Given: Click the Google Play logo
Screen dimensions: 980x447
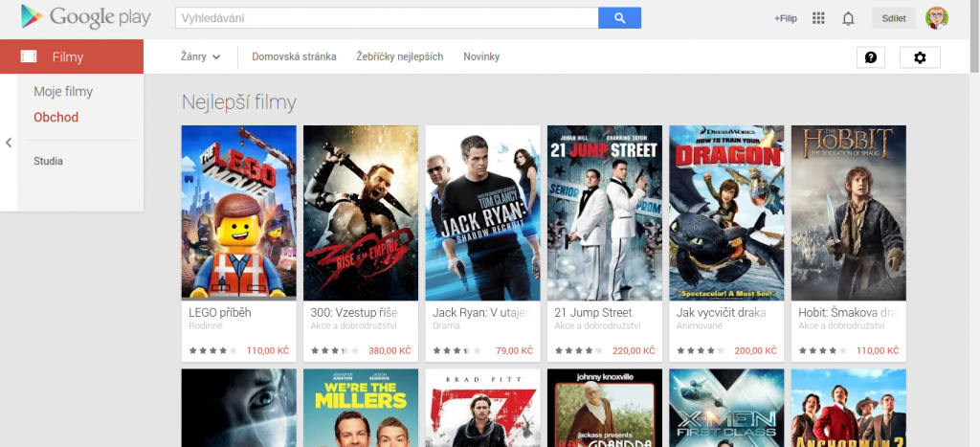Looking at the screenshot, I should (85, 17).
